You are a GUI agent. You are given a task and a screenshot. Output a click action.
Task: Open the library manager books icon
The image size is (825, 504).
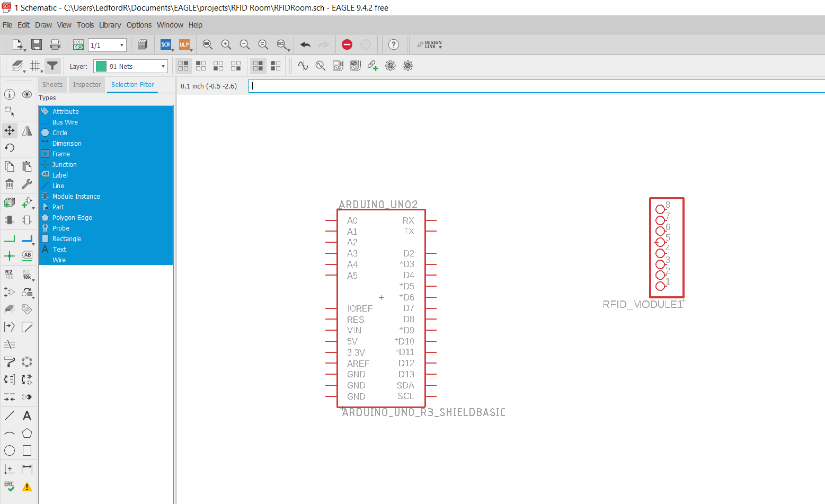(x=142, y=45)
